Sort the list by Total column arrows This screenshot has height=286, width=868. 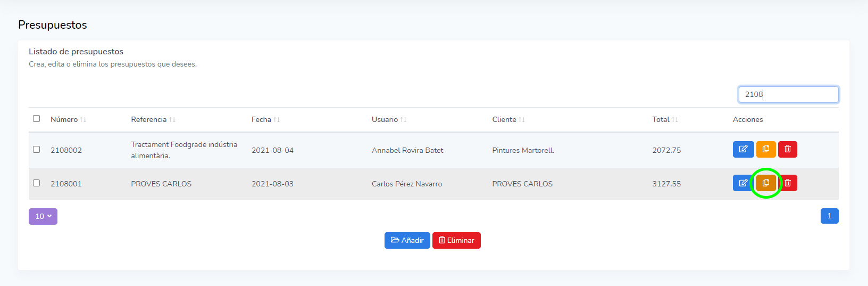pos(674,120)
